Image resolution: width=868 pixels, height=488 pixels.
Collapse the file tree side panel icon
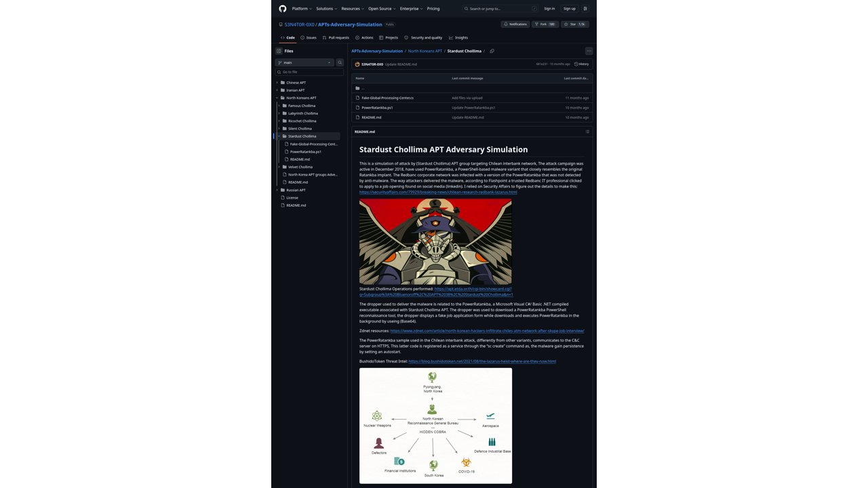coord(279,51)
